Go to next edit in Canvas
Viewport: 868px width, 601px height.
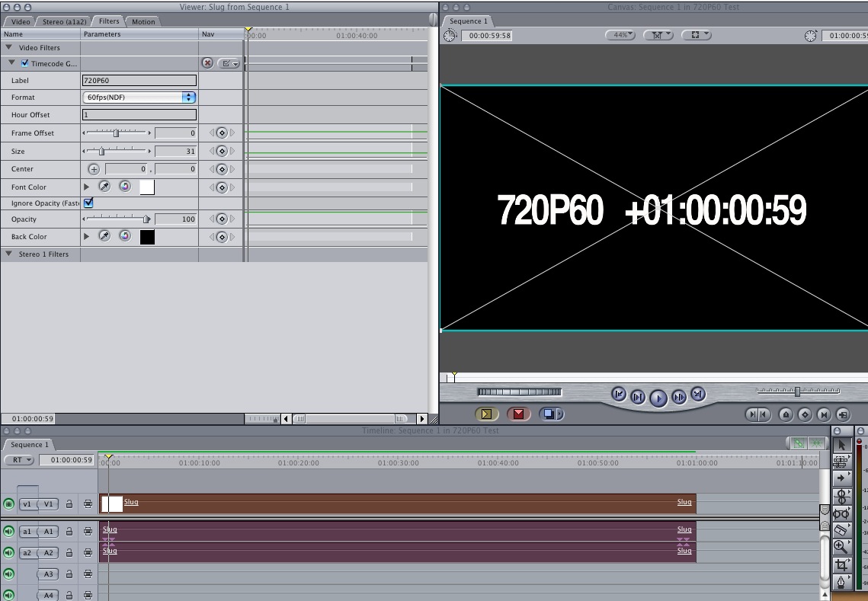(698, 394)
